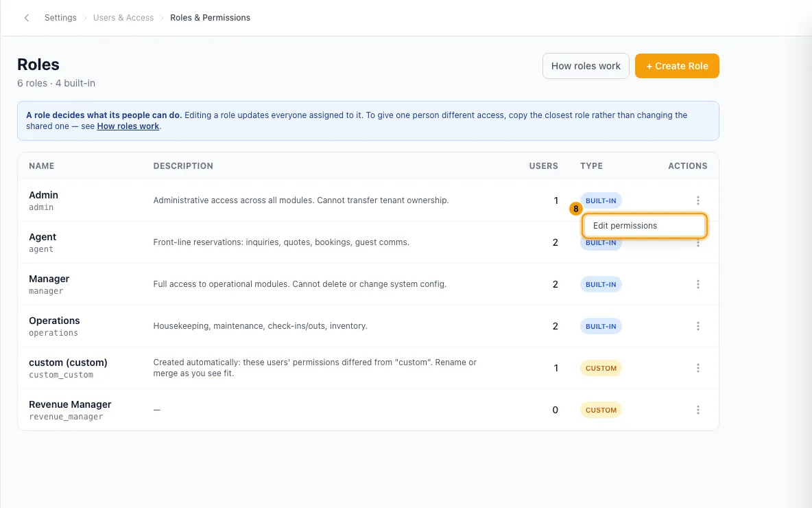
Task: Click the Revenue Manager role name
Action: pos(70,405)
